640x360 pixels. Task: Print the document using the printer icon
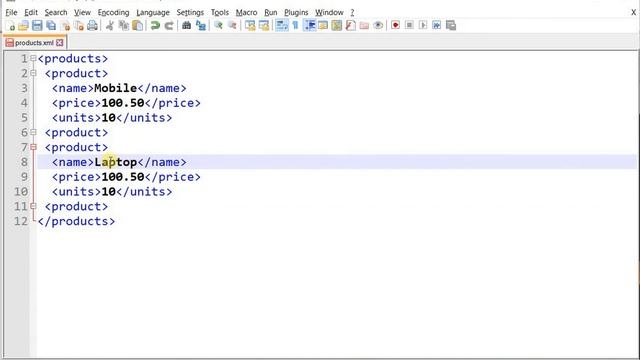point(93,26)
